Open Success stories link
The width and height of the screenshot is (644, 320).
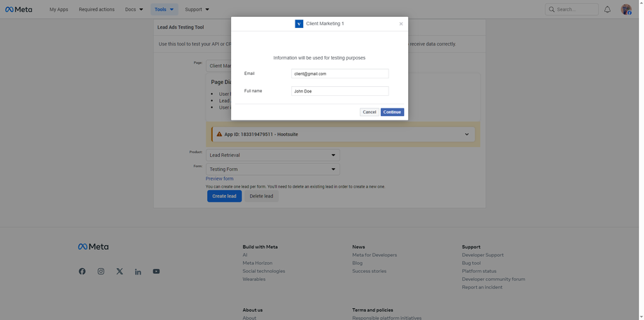pyautogui.click(x=369, y=271)
